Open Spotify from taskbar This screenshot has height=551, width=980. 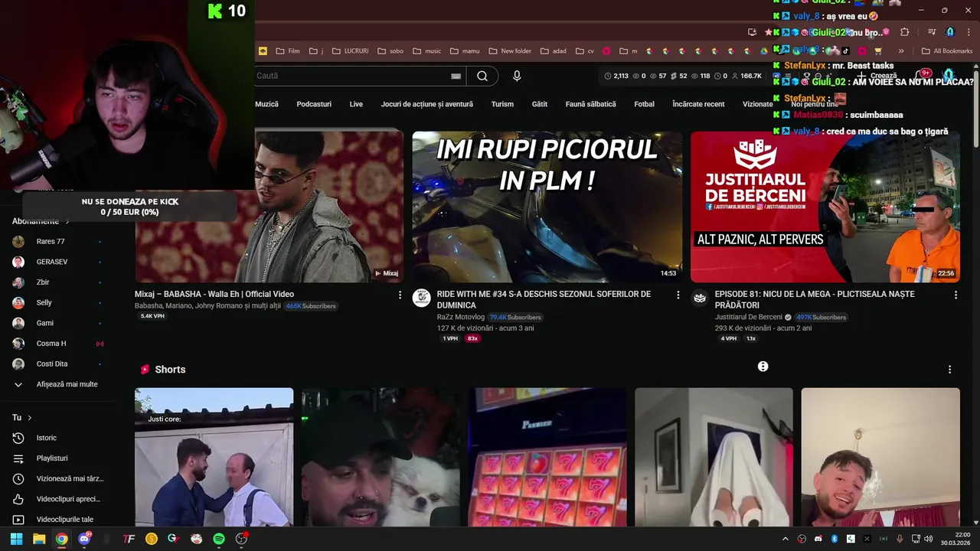pos(219,539)
